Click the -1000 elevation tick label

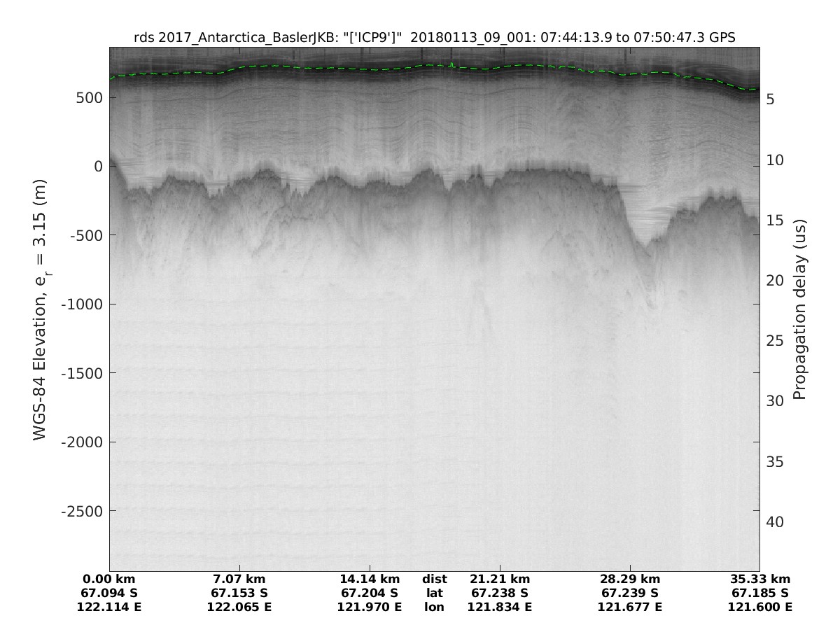81,304
